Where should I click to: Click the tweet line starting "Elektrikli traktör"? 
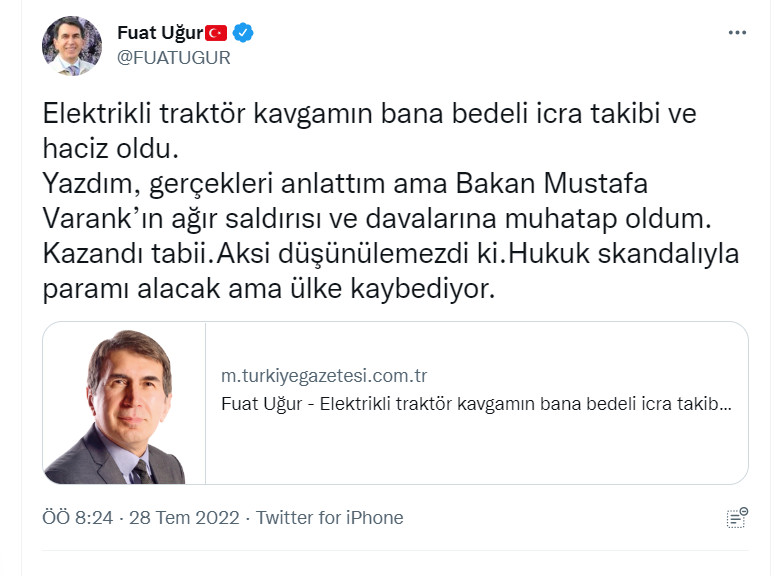[368, 114]
